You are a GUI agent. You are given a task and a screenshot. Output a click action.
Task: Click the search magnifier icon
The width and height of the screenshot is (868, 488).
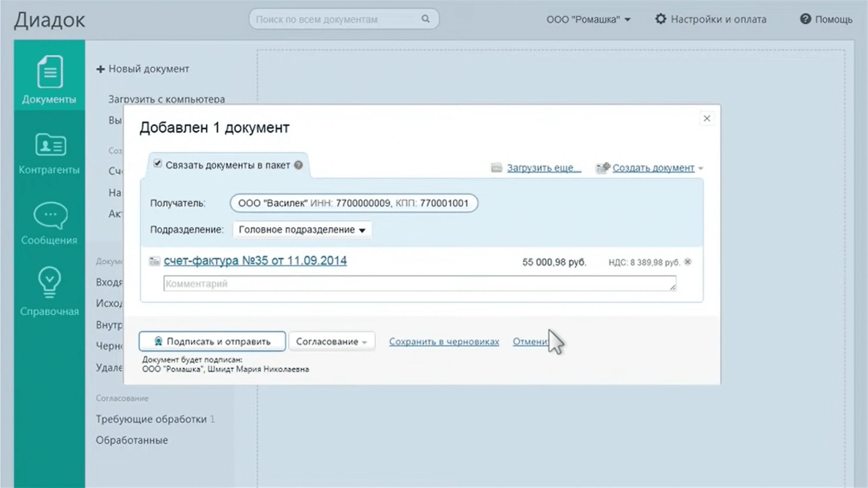pos(425,19)
